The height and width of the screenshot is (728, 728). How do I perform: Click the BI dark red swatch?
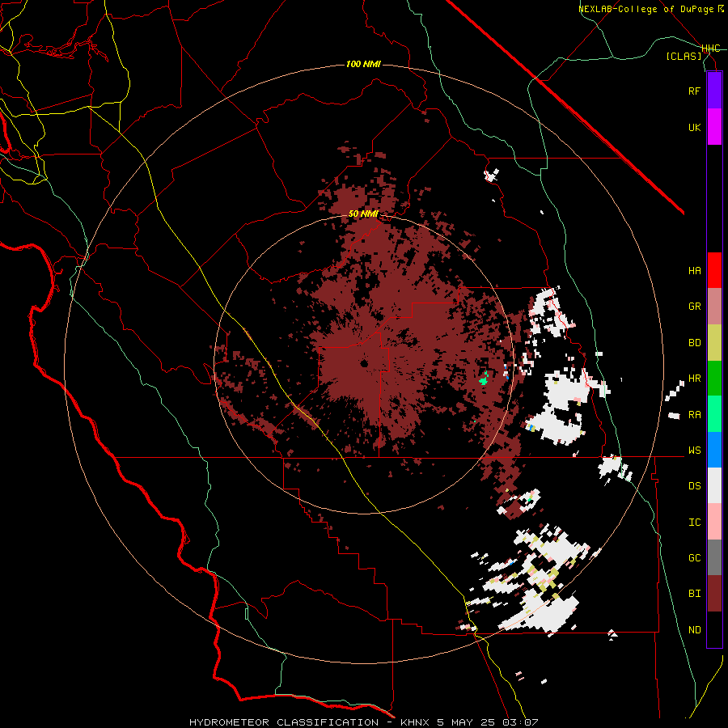(714, 594)
